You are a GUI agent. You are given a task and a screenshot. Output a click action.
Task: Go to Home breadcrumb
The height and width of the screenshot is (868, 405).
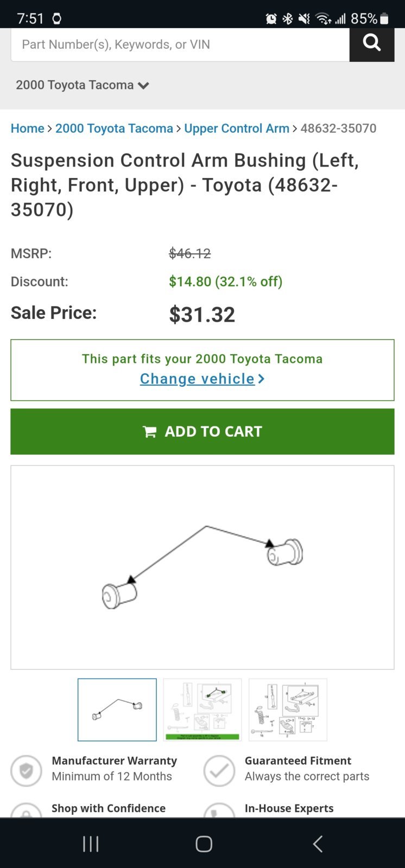pos(28,129)
